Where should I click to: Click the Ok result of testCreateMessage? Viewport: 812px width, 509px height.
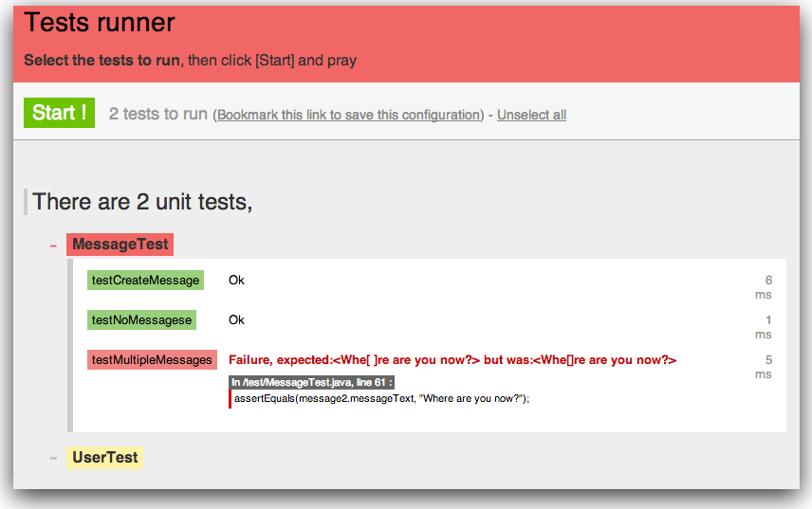pyautogui.click(x=236, y=281)
